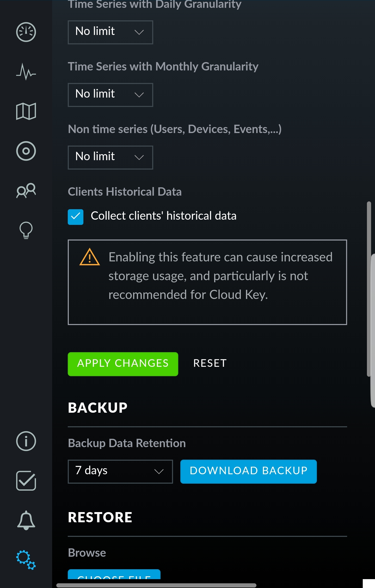The width and height of the screenshot is (375, 588).
Task: Open the Map icon in sidebar
Action: [26, 111]
